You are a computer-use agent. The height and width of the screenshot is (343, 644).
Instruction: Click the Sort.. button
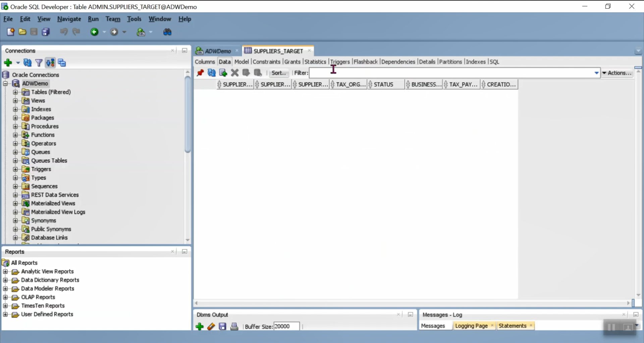pos(279,73)
